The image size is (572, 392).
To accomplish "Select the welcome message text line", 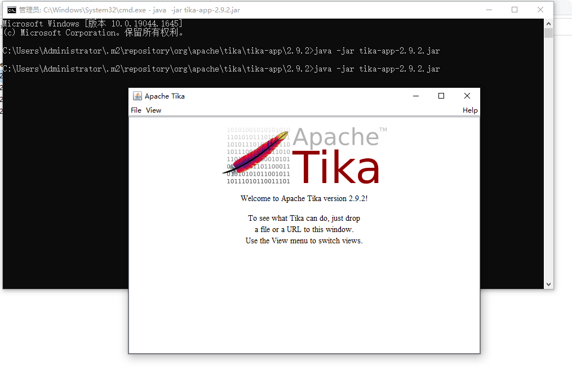I will [304, 198].
